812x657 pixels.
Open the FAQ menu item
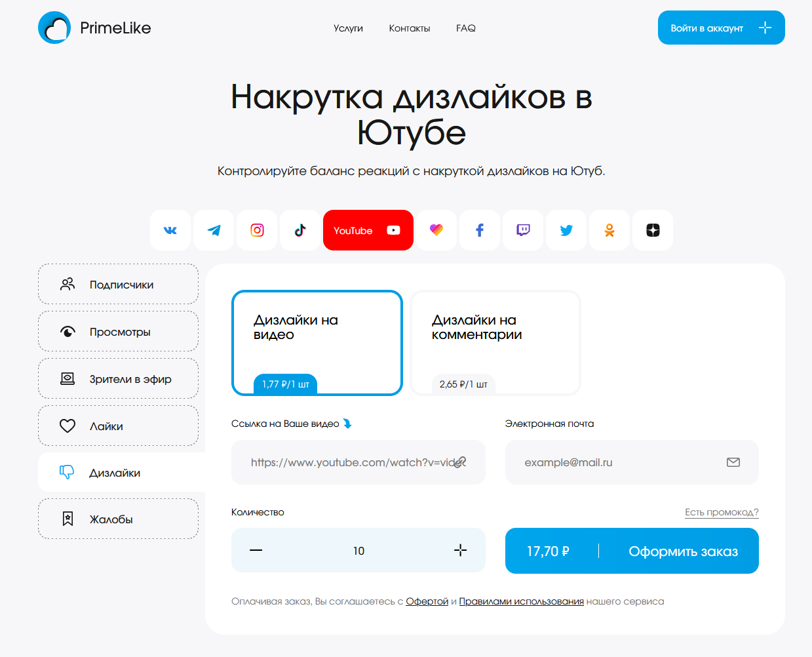466,28
